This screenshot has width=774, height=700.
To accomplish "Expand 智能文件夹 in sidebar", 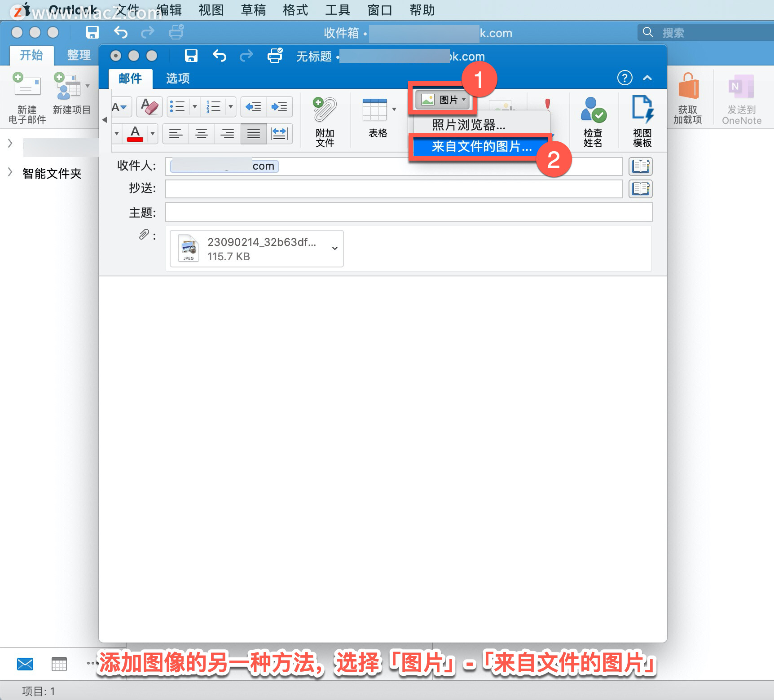I will pos(10,172).
